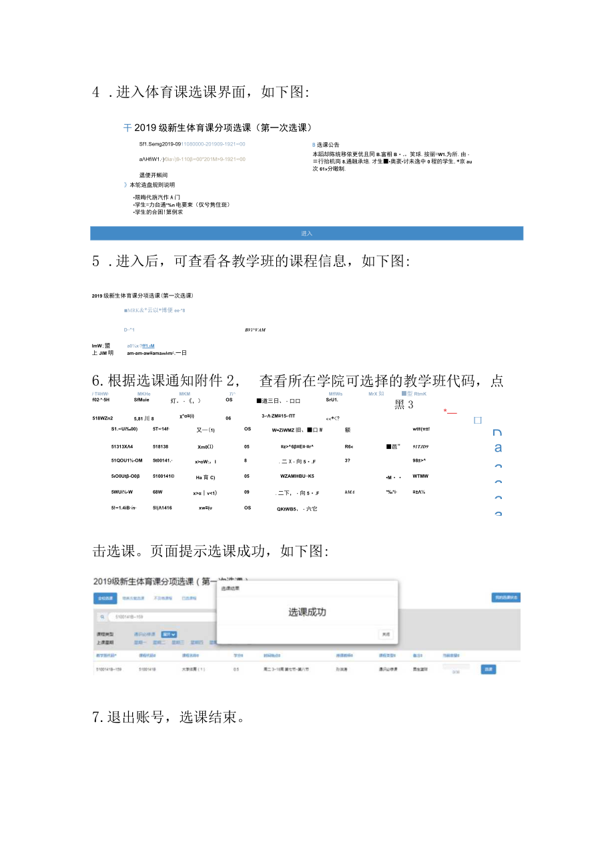Open the 展开 filter dropdown
The height and width of the screenshot is (868, 614).
[x=168, y=635]
